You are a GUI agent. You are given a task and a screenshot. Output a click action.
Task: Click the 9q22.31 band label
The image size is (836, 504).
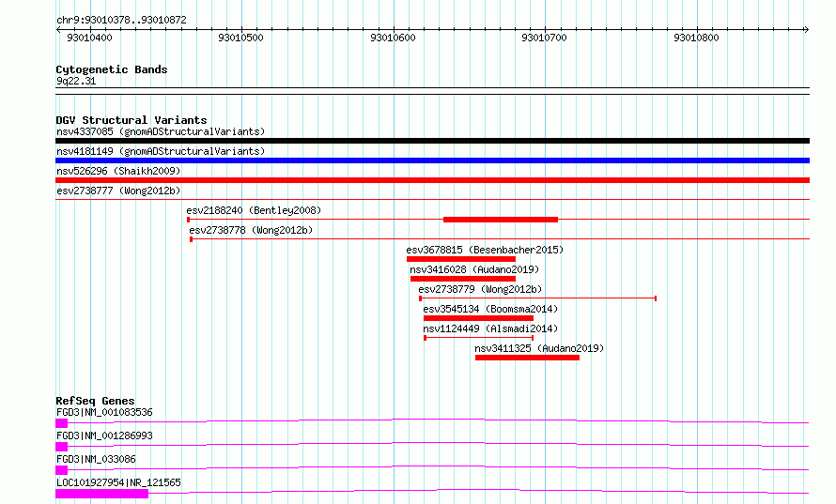tap(76, 81)
